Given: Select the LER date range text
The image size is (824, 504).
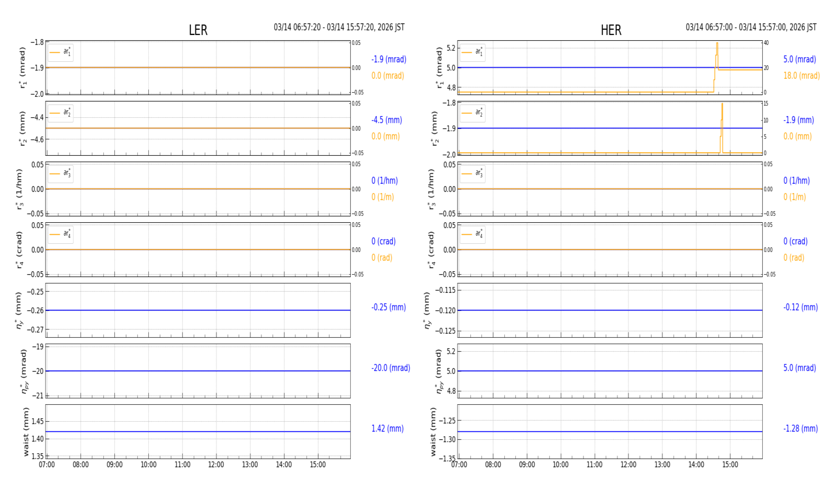Looking at the screenshot, I should (x=339, y=27).
